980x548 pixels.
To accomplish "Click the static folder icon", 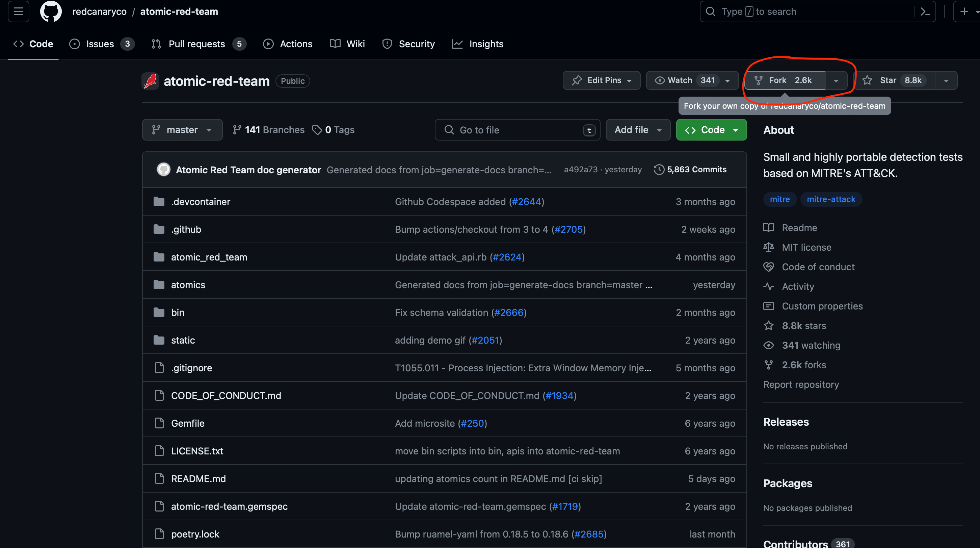I will click(159, 340).
